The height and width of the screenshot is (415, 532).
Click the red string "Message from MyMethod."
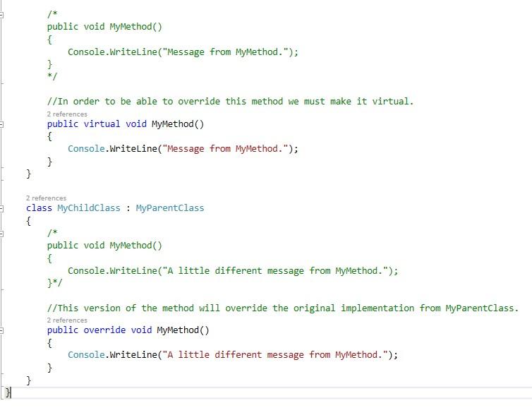[225, 149]
